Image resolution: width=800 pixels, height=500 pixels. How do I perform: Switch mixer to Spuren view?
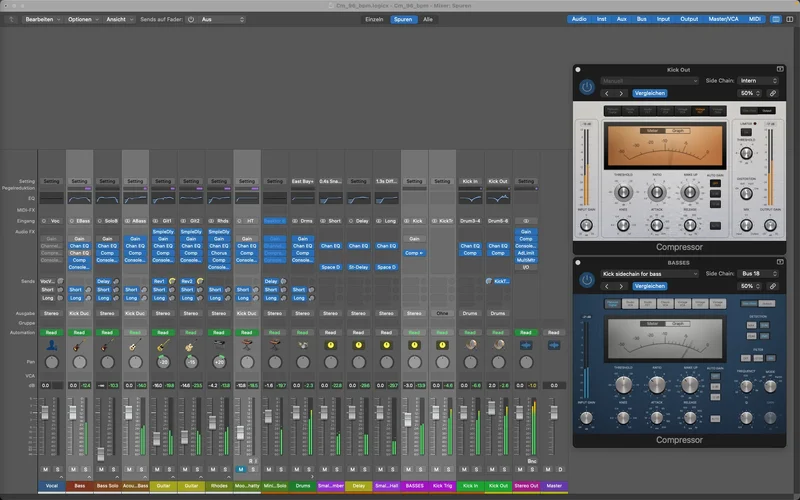[x=403, y=19]
